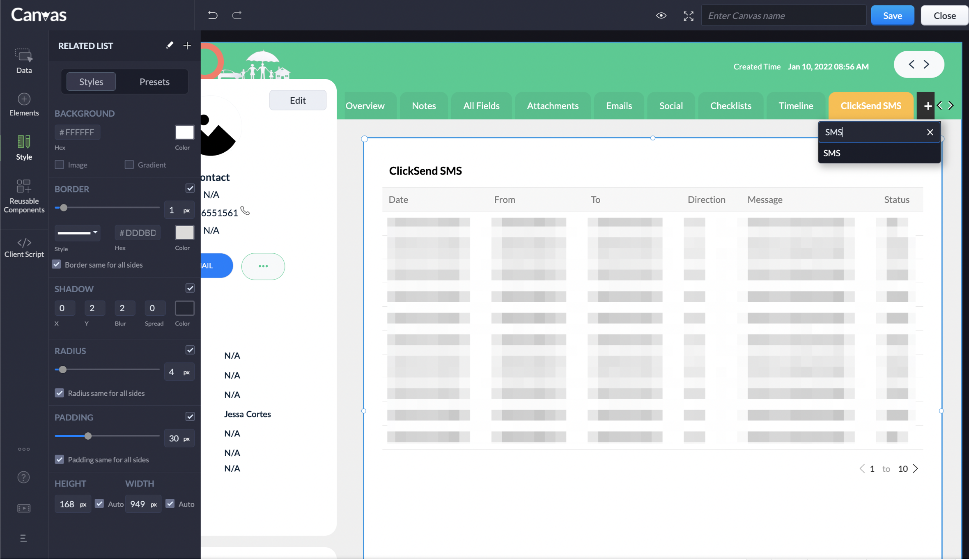Clear the SMS search with X icon
This screenshot has width=969, height=560.
click(930, 132)
